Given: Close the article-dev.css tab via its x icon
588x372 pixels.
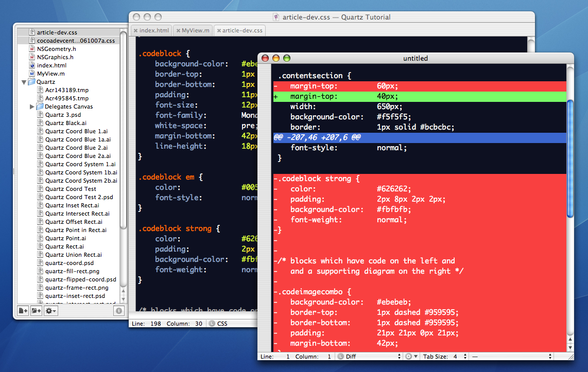Looking at the screenshot, I should point(219,31).
